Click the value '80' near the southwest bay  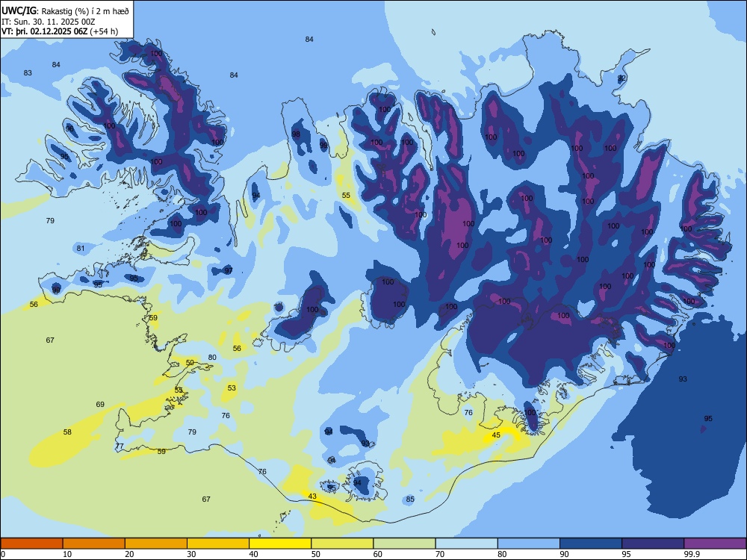pos(212,357)
